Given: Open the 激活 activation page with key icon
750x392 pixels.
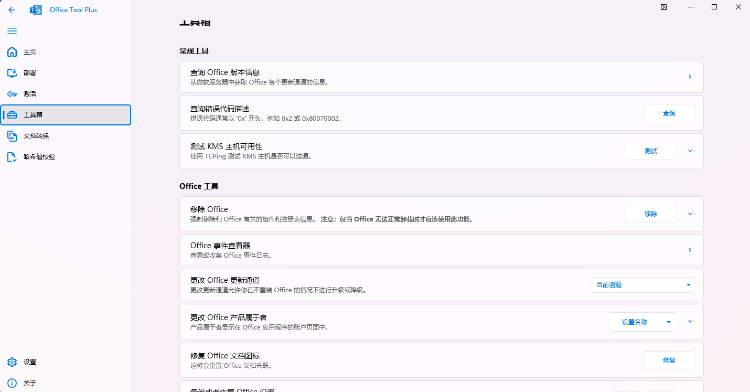Looking at the screenshot, I should click(x=66, y=94).
